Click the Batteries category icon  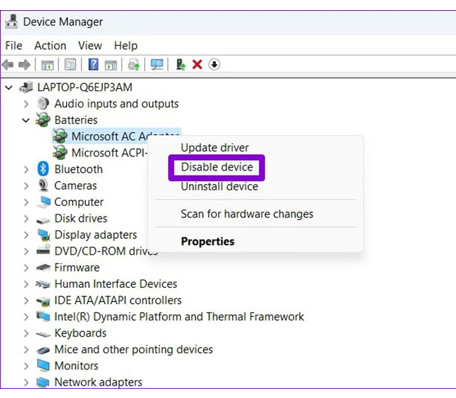[x=43, y=120]
